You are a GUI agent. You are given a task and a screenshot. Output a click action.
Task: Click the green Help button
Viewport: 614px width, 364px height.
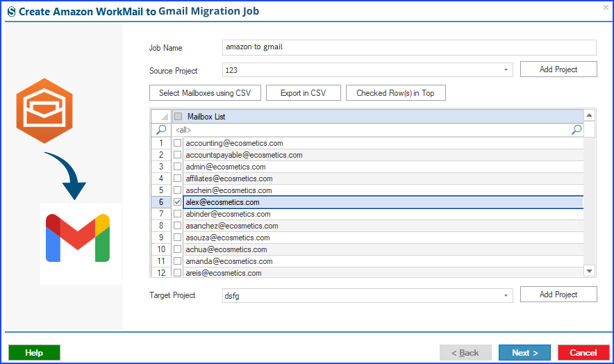[35, 353]
